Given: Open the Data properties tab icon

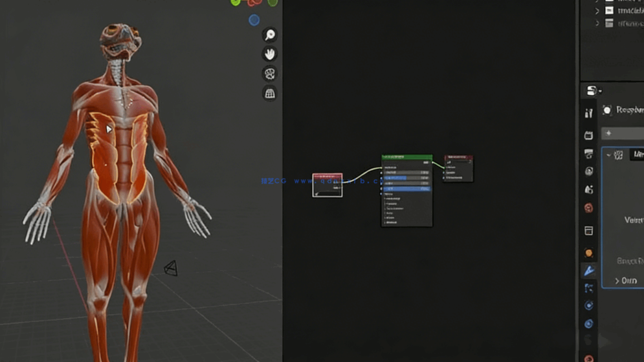Looking at the screenshot, I should pyautogui.click(x=588, y=340).
